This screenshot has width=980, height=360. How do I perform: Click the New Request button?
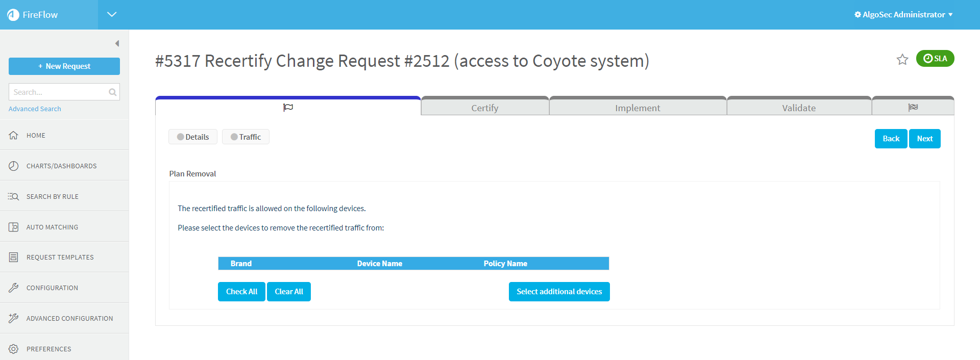(64, 66)
